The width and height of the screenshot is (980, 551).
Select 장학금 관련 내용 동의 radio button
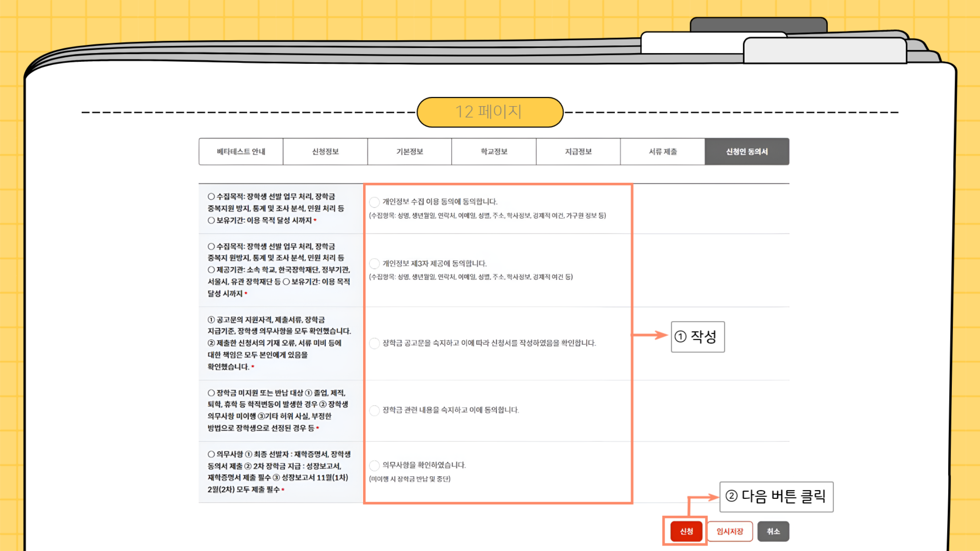[374, 410]
